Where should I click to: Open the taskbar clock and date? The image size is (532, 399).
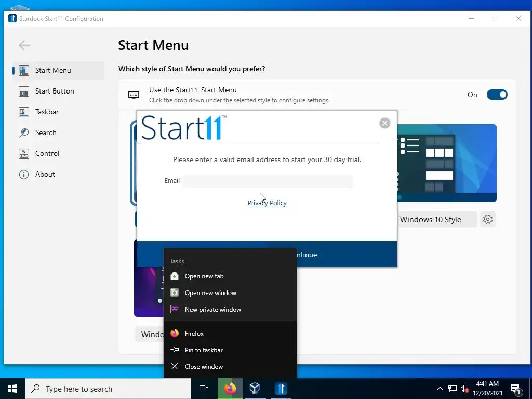click(487, 389)
